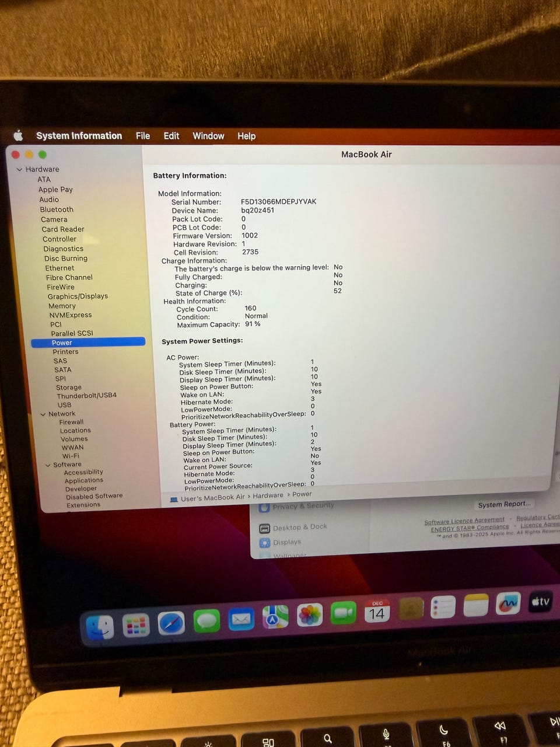Select Printers in the sidebar
Viewport: 560px width, 747px height.
pos(65,352)
